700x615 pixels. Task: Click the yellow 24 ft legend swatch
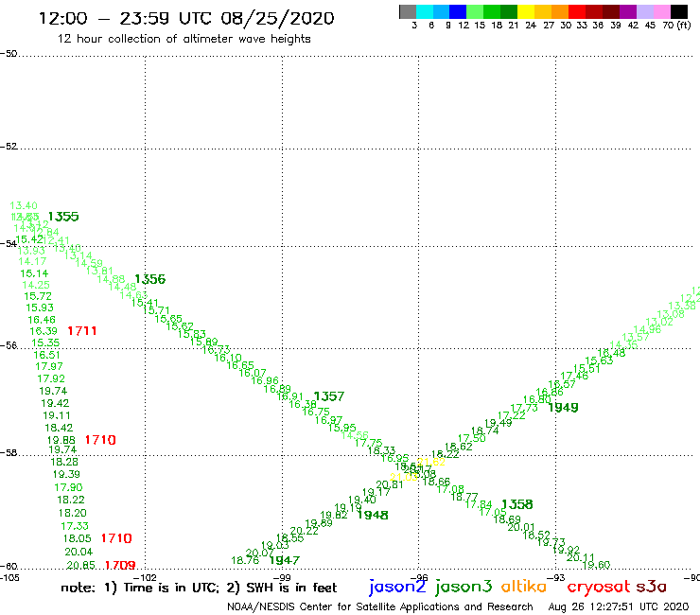(526, 11)
